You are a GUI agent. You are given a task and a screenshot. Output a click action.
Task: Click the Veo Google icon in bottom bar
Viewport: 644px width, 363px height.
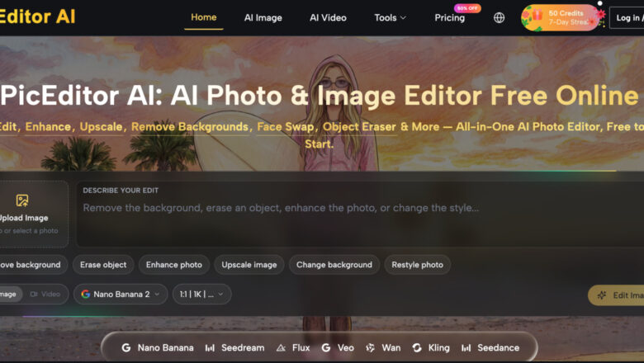point(326,348)
